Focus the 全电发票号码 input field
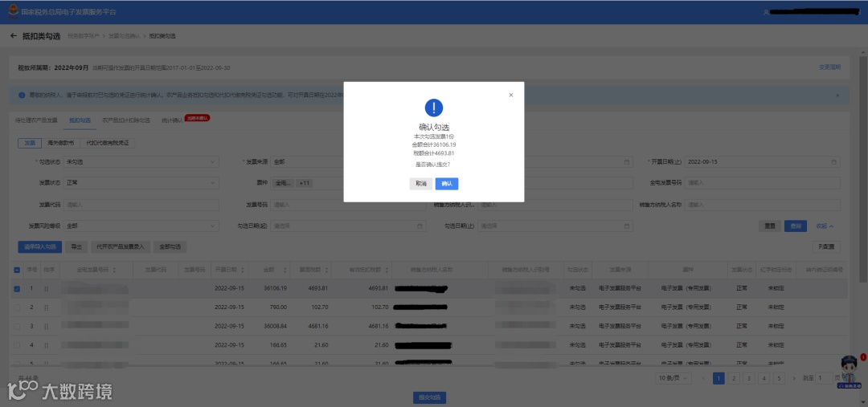 pyautogui.click(x=762, y=182)
